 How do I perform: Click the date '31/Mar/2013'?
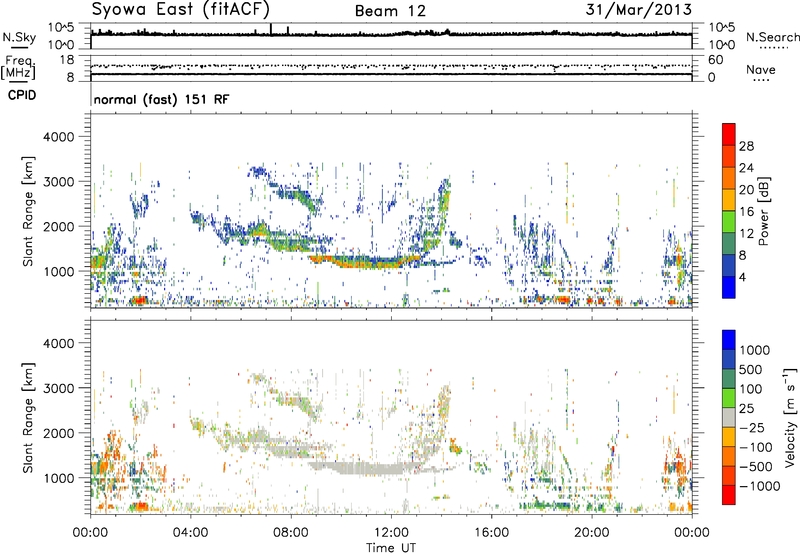click(x=639, y=9)
